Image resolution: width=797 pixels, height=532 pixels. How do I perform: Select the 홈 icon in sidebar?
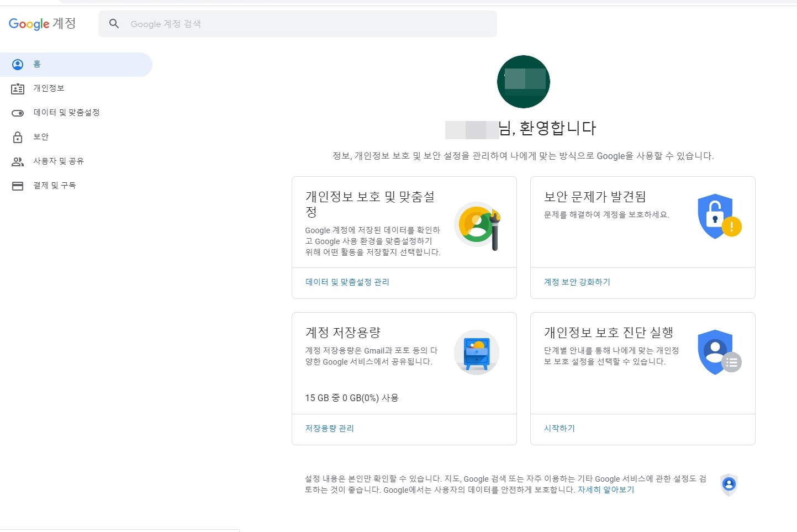(x=18, y=65)
